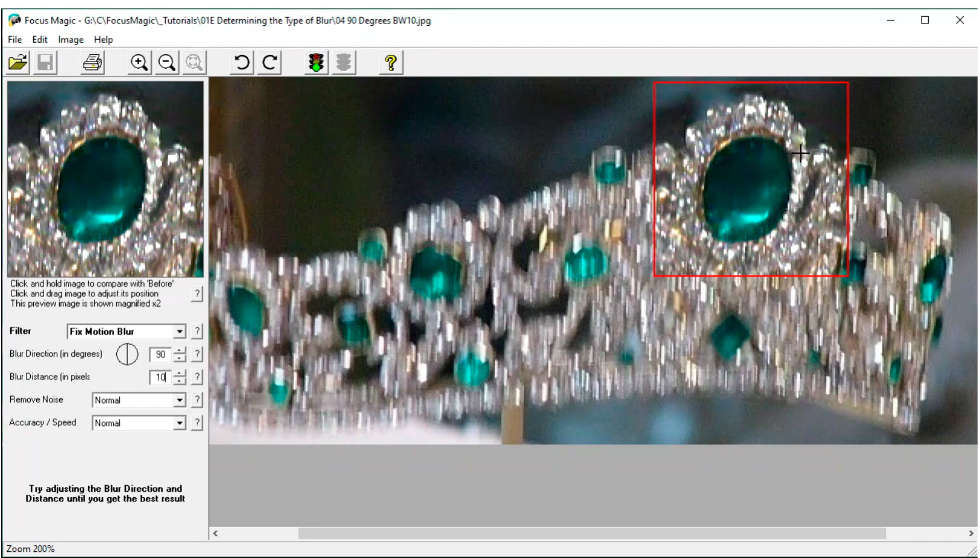This screenshot has width=980, height=558.
Task: Click the preview thumbnail to compare Before
Action: click(x=105, y=179)
